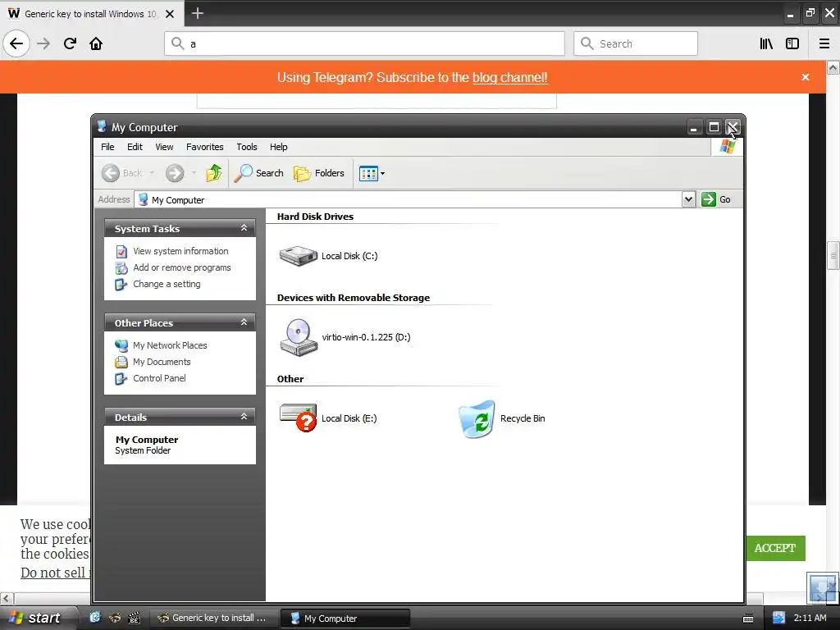840x630 pixels.
Task: Switch to Generic key to install taskbar item
Action: (x=214, y=618)
